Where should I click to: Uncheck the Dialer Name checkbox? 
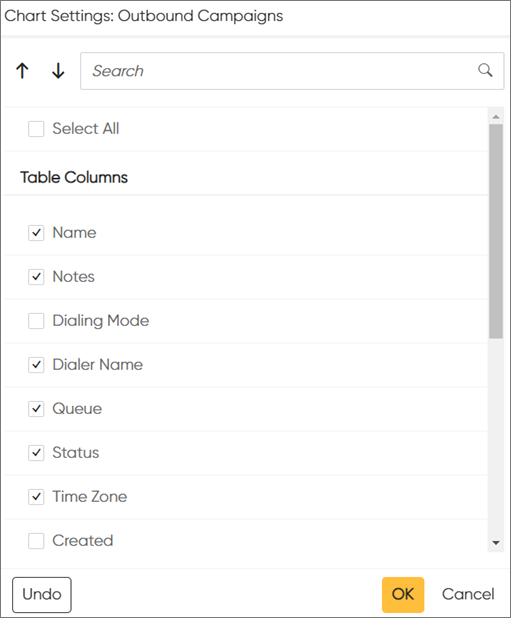(x=36, y=365)
